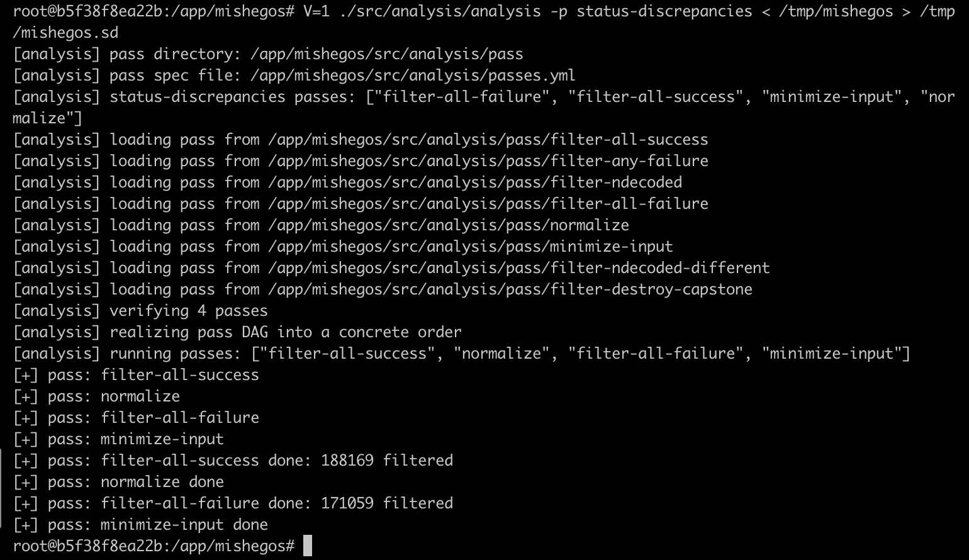Click the "[+] pass: filter-all-failure" line without done
The width and height of the screenshot is (969, 560).
pos(136,418)
